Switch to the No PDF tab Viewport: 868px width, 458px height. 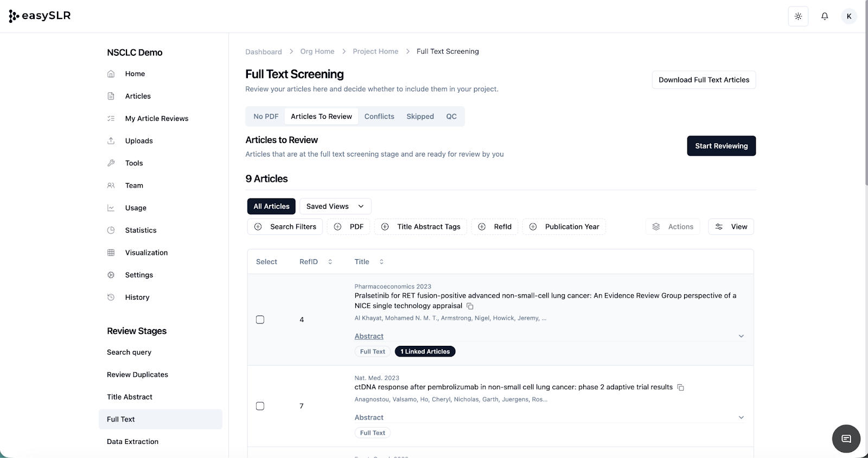(266, 117)
